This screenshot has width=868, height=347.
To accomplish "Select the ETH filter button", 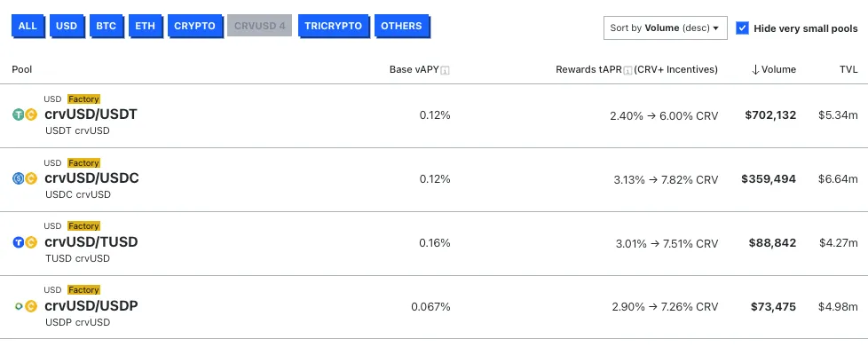I will tap(145, 26).
